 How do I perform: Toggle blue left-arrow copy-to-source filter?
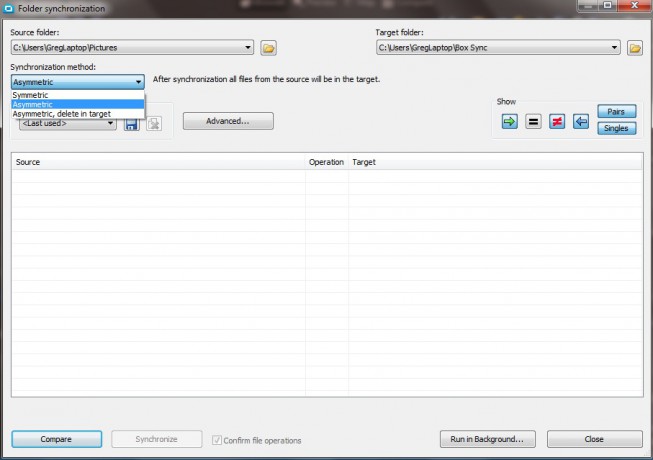pos(581,122)
